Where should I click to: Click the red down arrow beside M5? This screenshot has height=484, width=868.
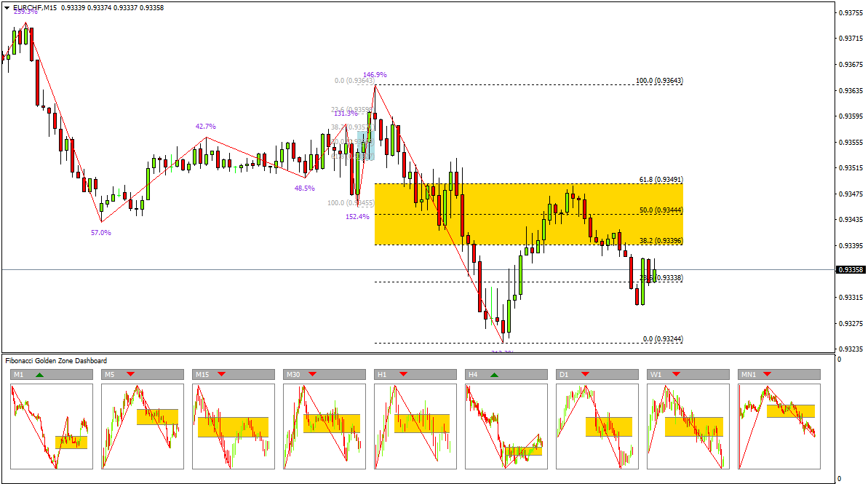pos(130,374)
